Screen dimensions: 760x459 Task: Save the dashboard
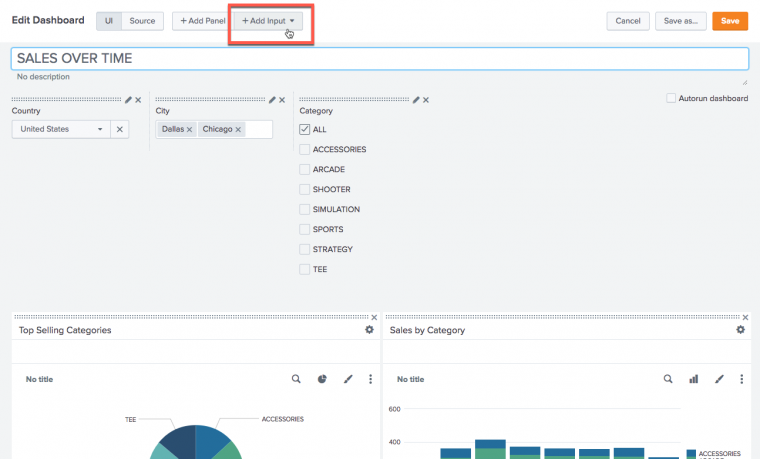(x=730, y=21)
